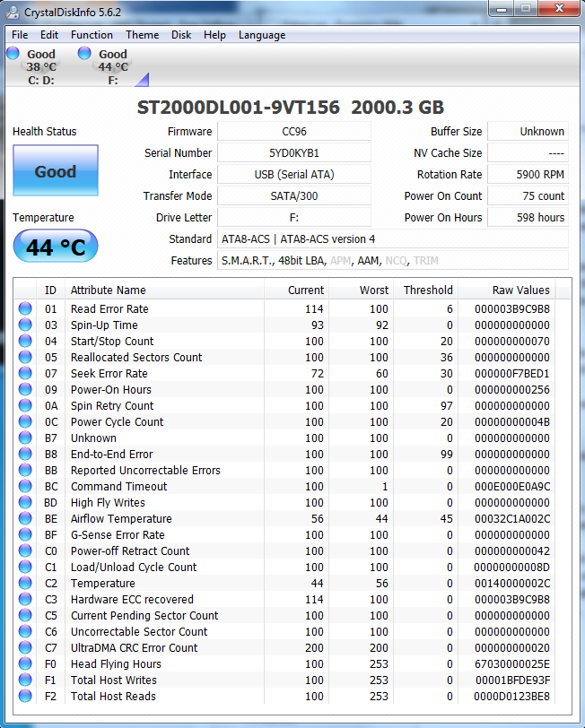This screenshot has width=585, height=728.
Task: Click the Current column header
Action: (296, 290)
